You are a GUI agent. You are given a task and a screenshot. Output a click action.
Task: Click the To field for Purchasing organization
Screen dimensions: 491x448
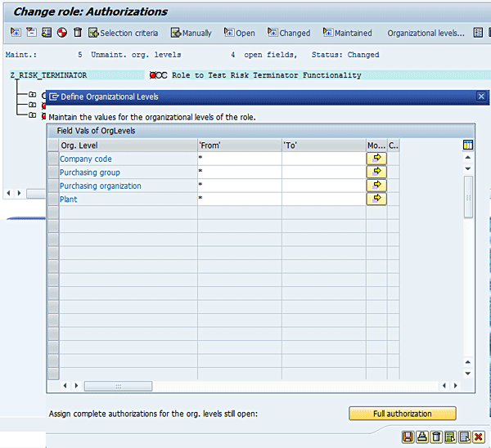(x=324, y=186)
